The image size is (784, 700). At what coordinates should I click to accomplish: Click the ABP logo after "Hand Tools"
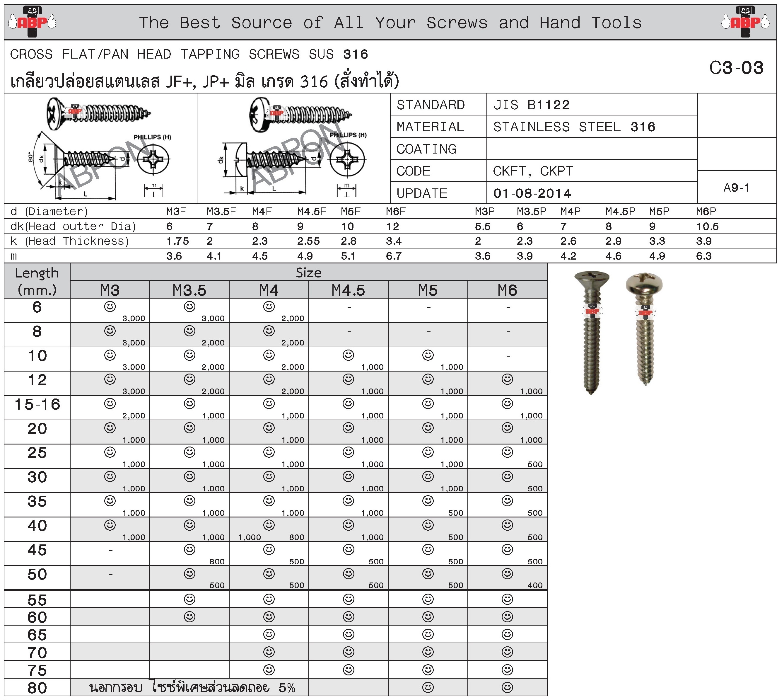746,22
